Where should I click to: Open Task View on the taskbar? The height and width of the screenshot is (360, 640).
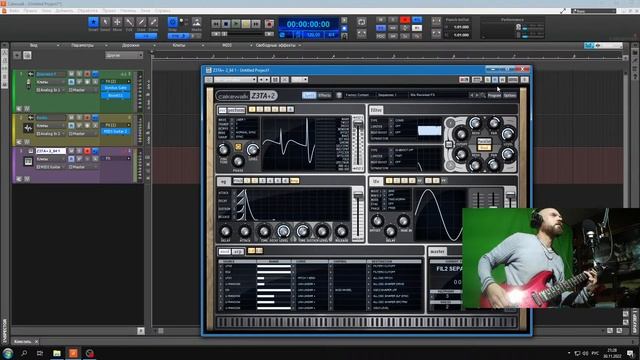click(40, 353)
